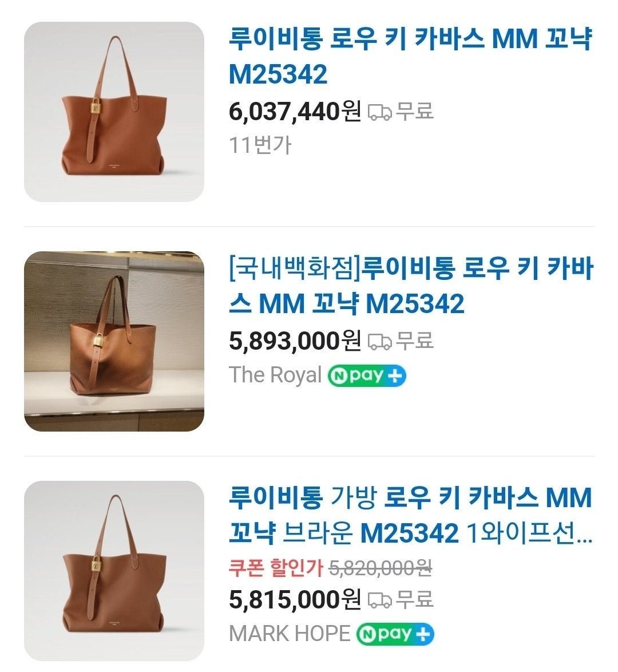Click the 6,037,440원 price
Image resolution: width=618 pixels, height=672 pixels.
295,112
